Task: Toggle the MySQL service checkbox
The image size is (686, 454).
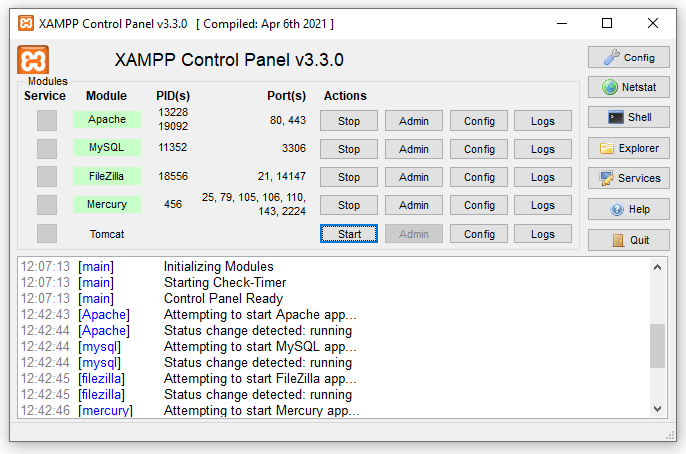Action: [47, 149]
